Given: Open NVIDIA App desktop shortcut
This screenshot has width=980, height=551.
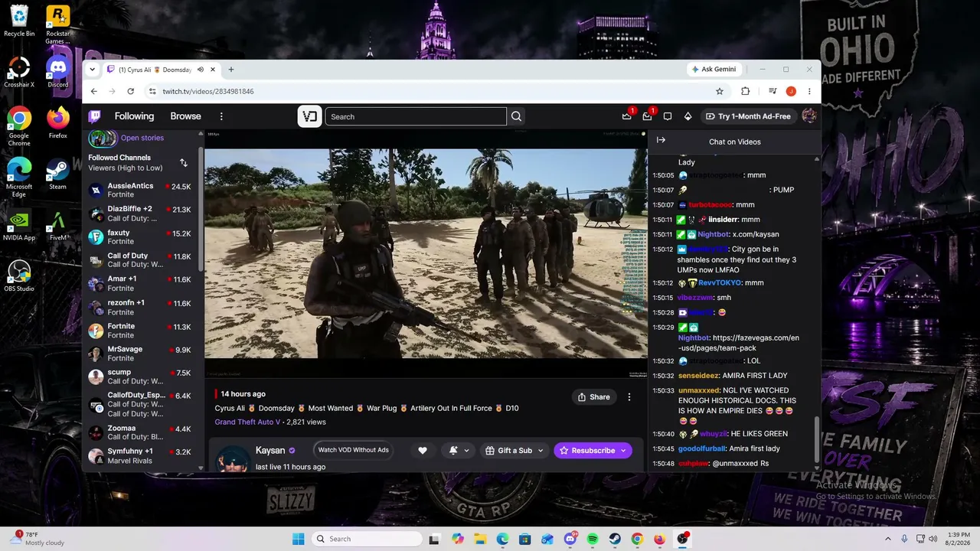Looking at the screenshot, I should point(19,225).
